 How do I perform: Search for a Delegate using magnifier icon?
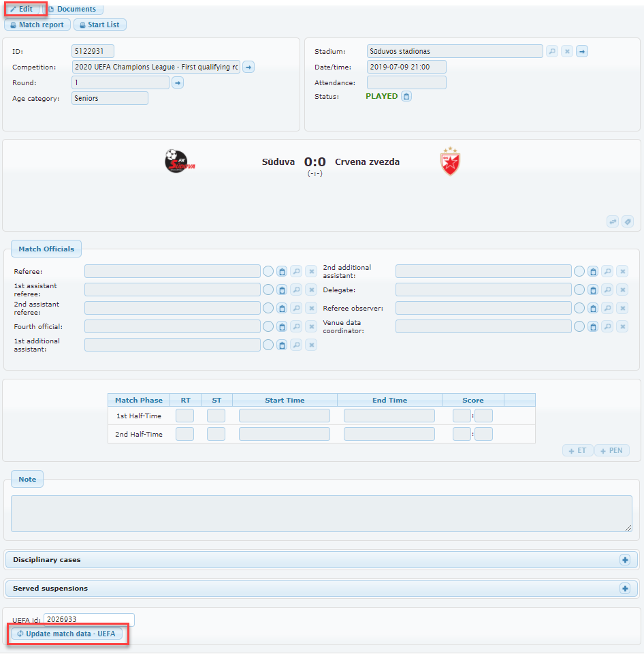click(x=607, y=290)
